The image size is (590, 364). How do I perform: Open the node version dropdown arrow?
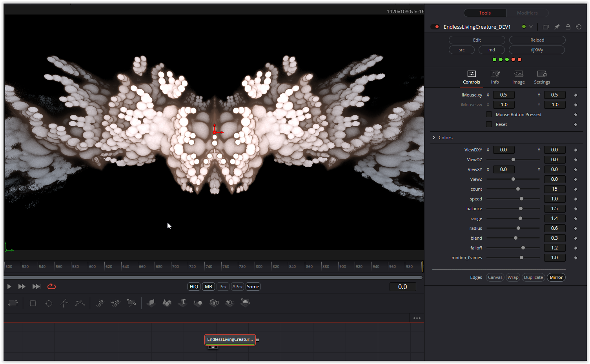pos(531,27)
